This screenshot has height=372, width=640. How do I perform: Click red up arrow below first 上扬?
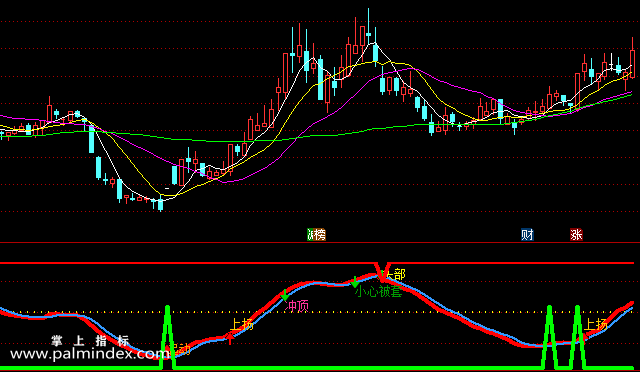tap(230, 338)
